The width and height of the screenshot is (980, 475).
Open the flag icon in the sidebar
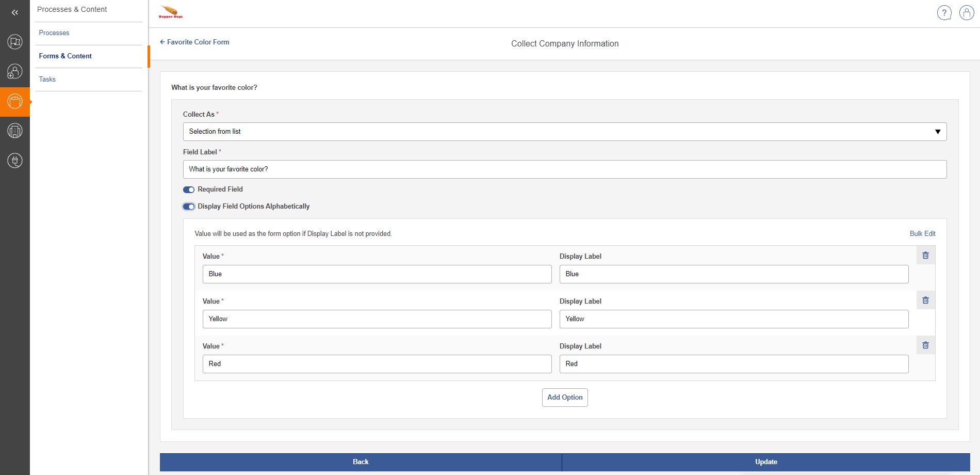15,42
